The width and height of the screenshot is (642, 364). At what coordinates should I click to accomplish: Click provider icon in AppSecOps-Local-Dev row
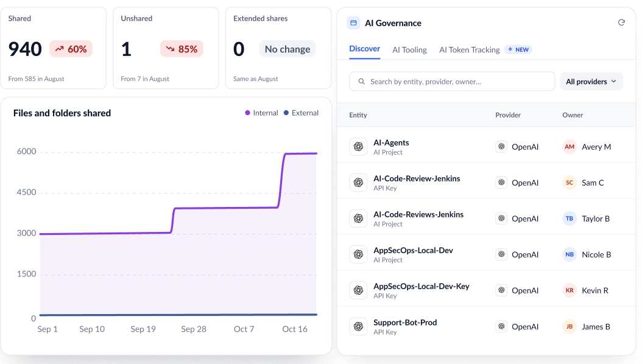click(501, 254)
